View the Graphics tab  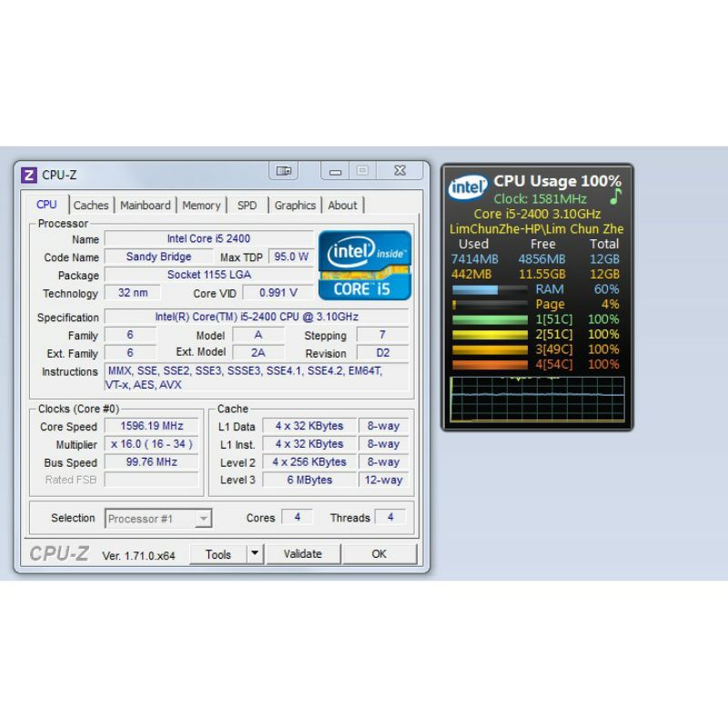pos(294,206)
